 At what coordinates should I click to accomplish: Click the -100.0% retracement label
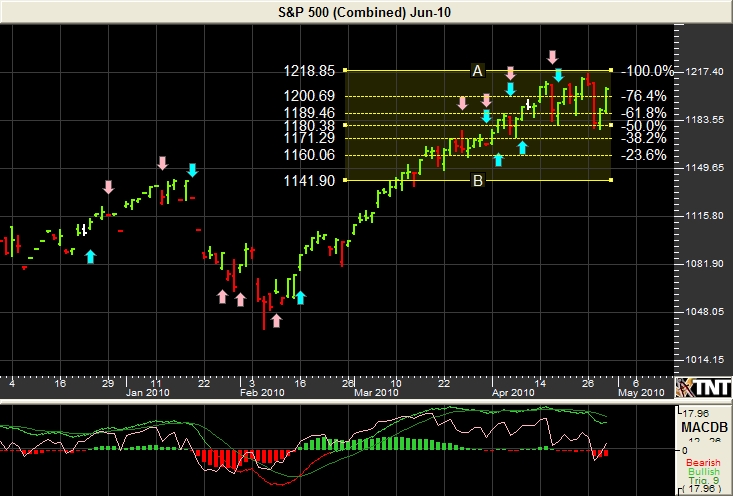647,71
